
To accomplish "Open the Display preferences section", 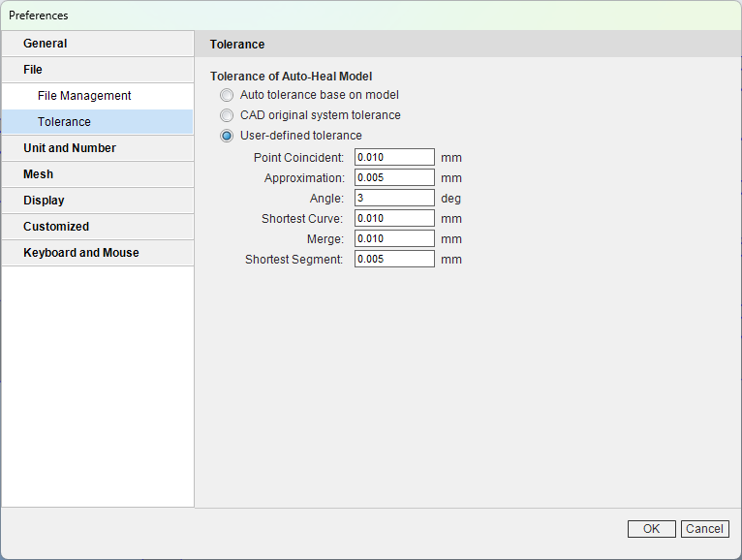I will point(98,201).
